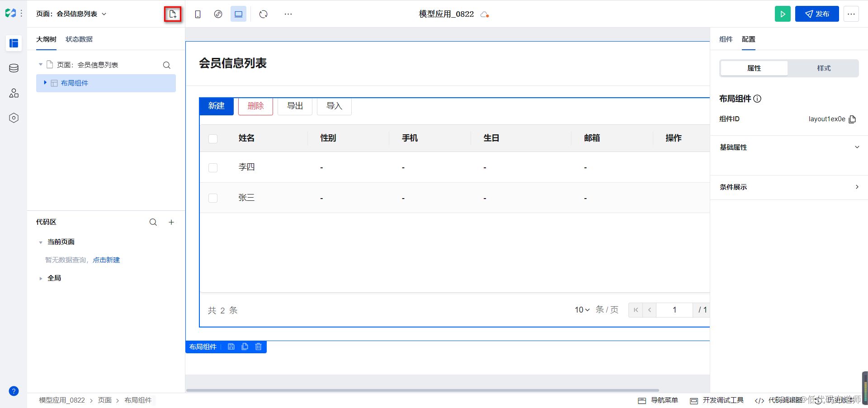Run the app with green play button
868x408 pixels.
pyautogui.click(x=783, y=14)
